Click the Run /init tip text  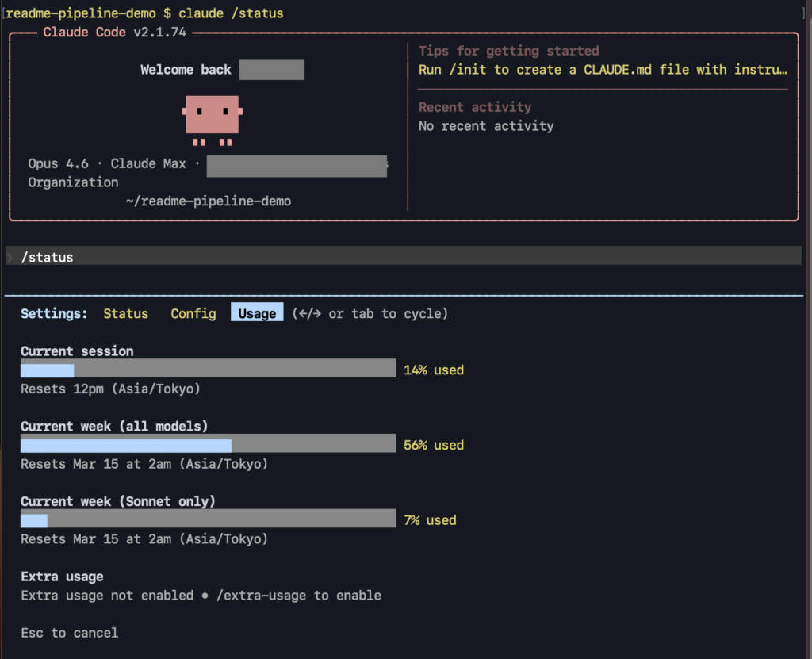(603, 70)
